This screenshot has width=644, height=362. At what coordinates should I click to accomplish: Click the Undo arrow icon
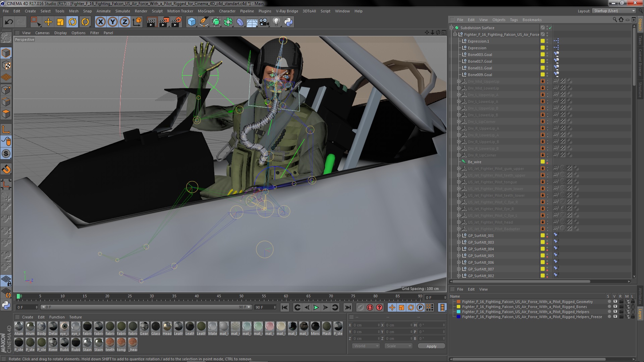(9, 22)
